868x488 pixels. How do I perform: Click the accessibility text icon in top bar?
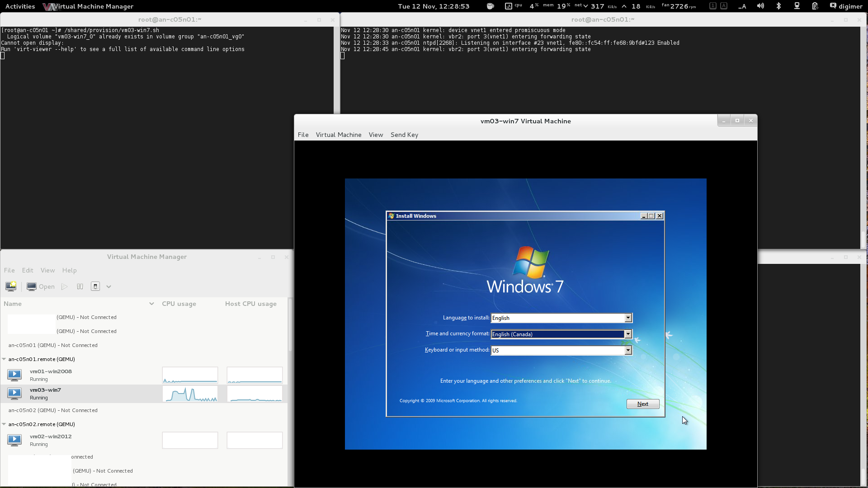pos(742,6)
